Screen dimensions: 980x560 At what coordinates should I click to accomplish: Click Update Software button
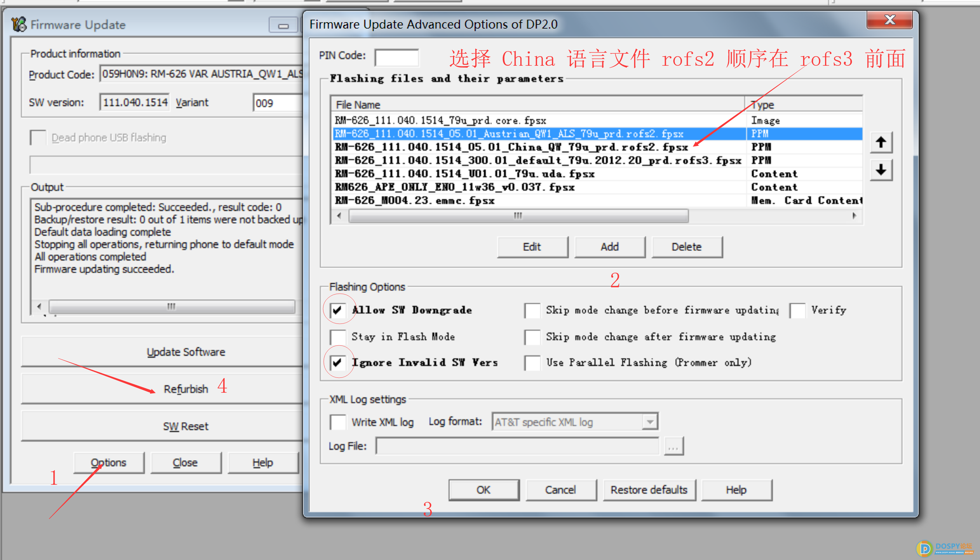pos(162,352)
